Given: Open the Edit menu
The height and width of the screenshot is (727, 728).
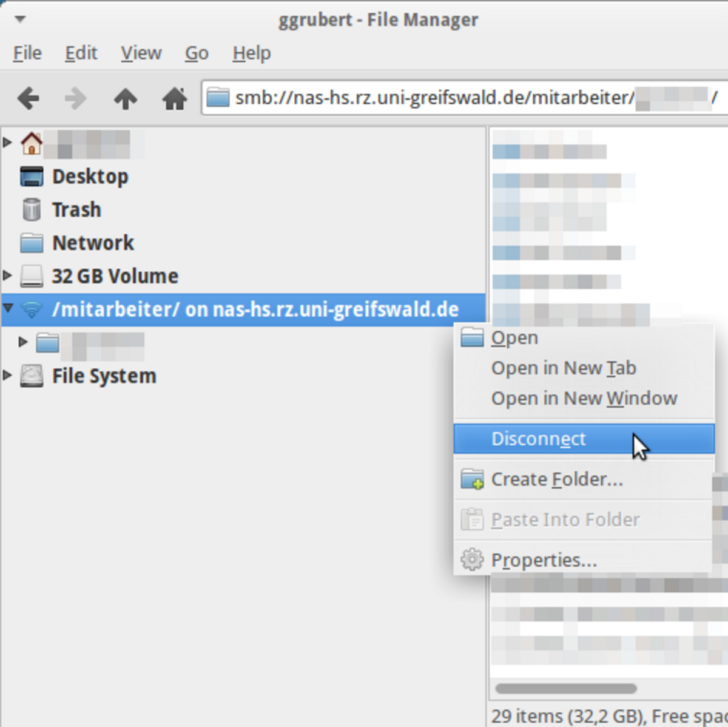Looking at the screenshot, I should pos(81,53).
